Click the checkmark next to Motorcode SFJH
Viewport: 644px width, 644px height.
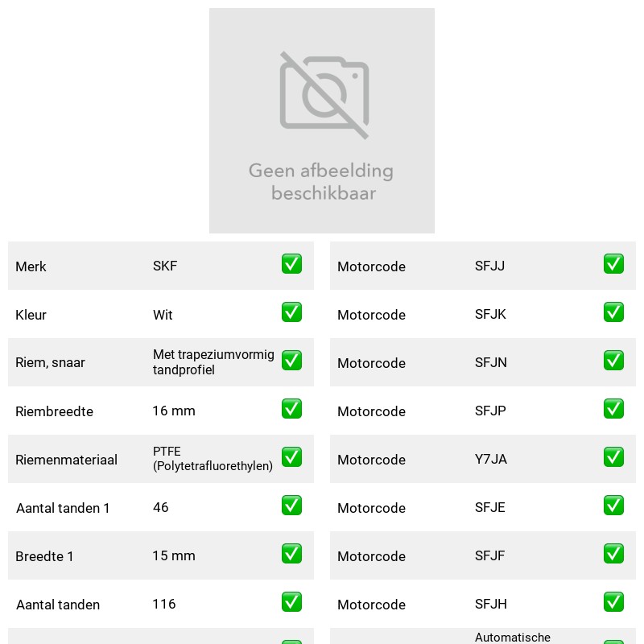(x=613, y=602)
